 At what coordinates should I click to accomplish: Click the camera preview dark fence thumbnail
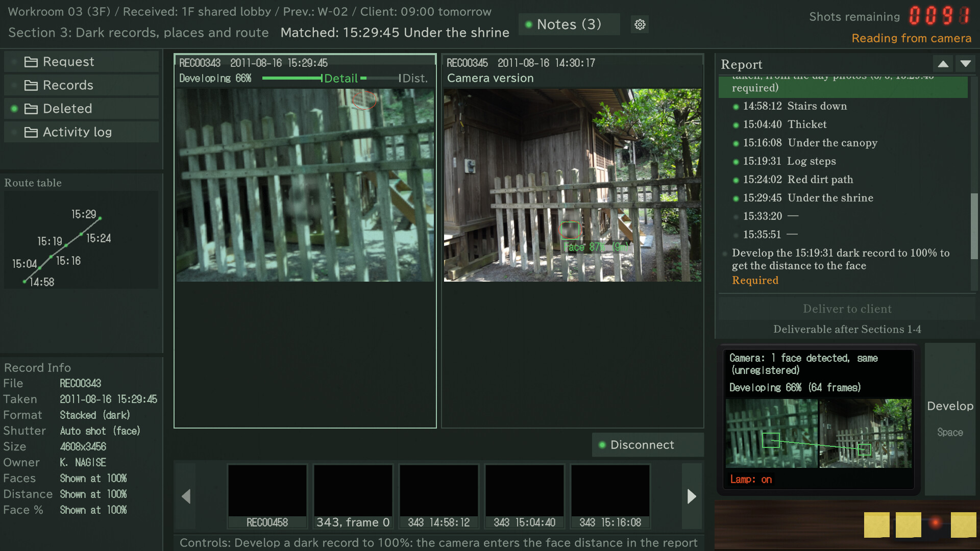[x=772, y=433]
